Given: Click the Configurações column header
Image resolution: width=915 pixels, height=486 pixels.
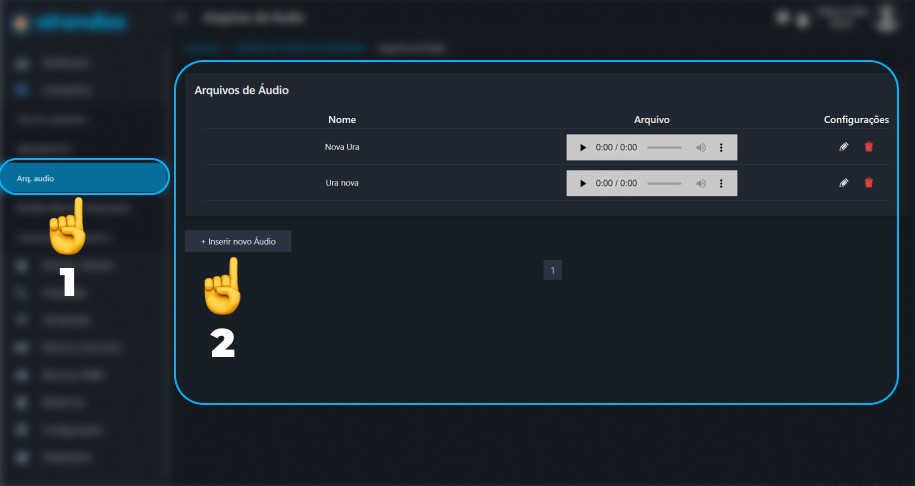Looking at the screenshot, I should pos(856,120).
